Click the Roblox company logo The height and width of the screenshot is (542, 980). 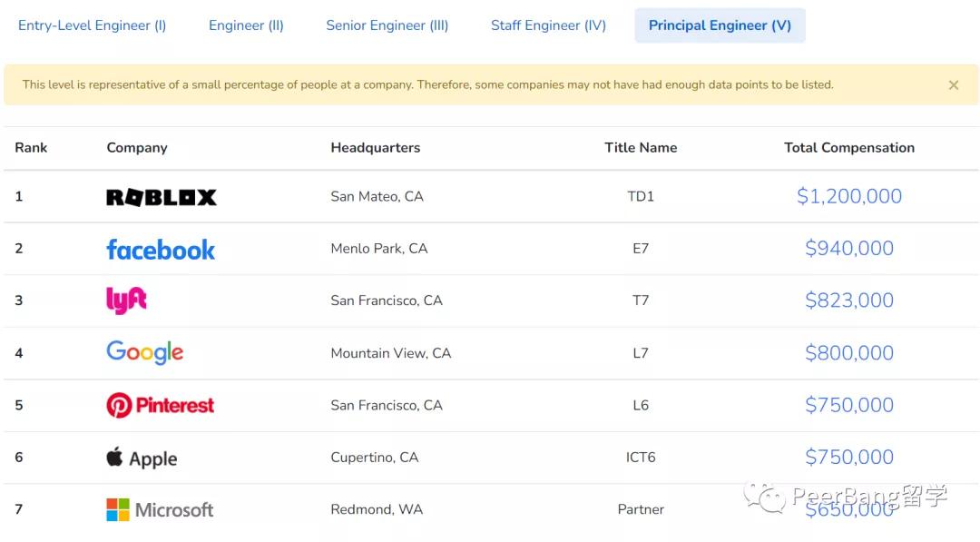(x=162, y=197)
